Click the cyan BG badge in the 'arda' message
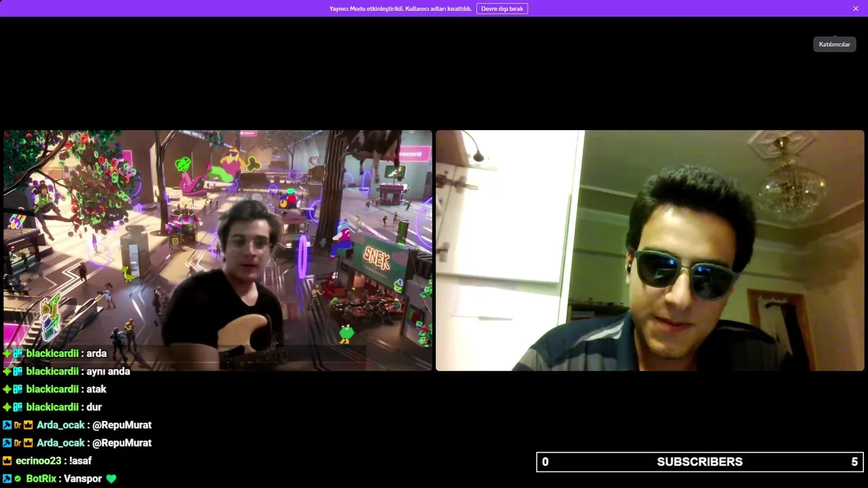 tap(18, 354)
